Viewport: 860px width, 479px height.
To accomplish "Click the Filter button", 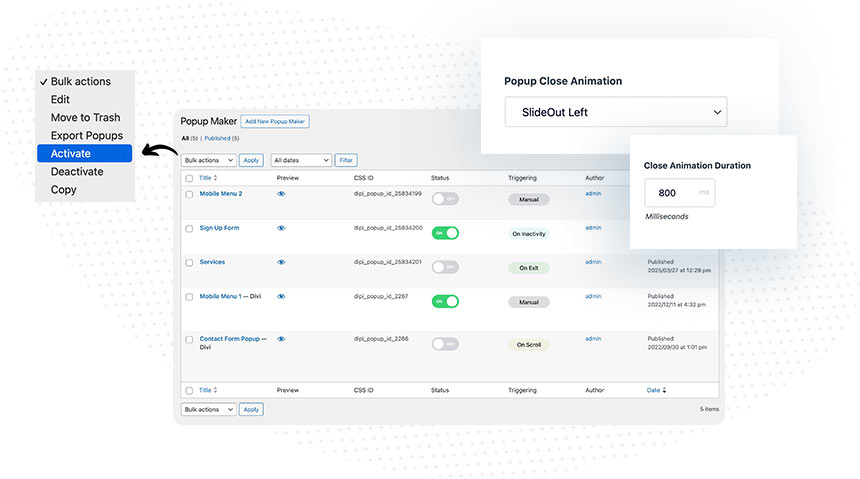I will tap(346, 160).
